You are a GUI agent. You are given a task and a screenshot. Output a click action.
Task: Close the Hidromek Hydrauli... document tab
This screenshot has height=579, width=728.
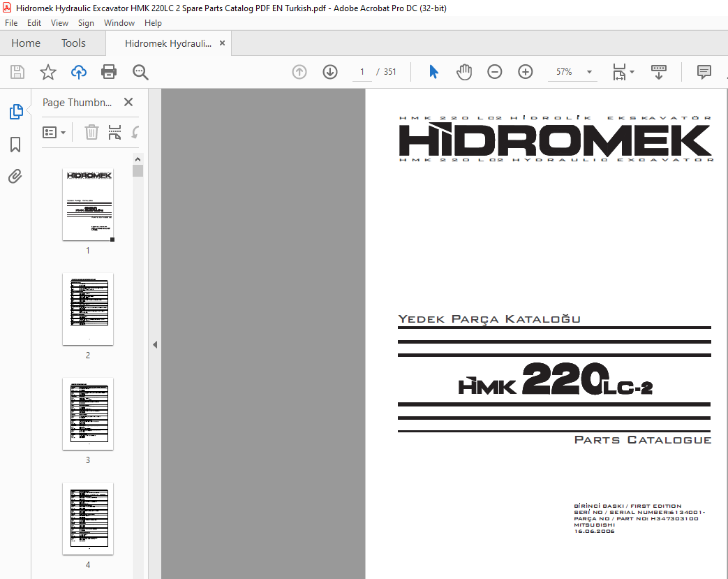(223, 43)
